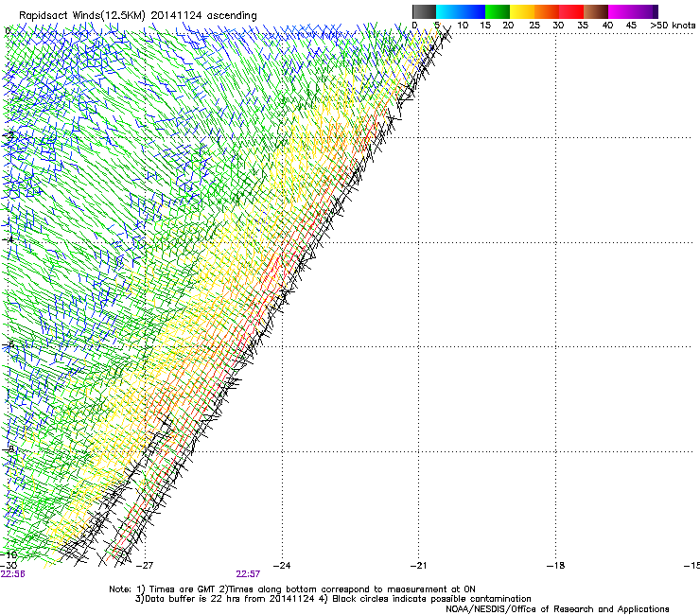Click the "10" legend scale label
The height and width of the screenshot is (615, 700).
point(463,26)
